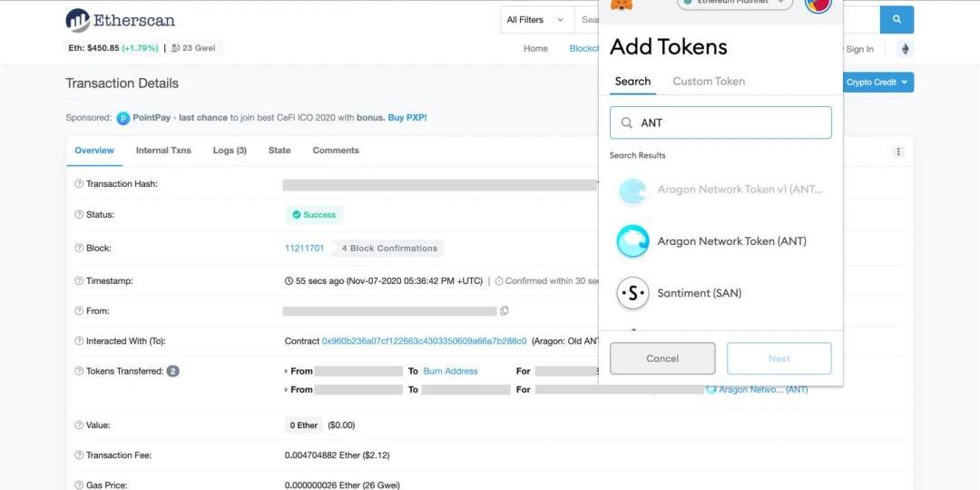The height and width of the screenshot is (490, 980).
Task: Open the Logs (3) tab
Action: 230,151
